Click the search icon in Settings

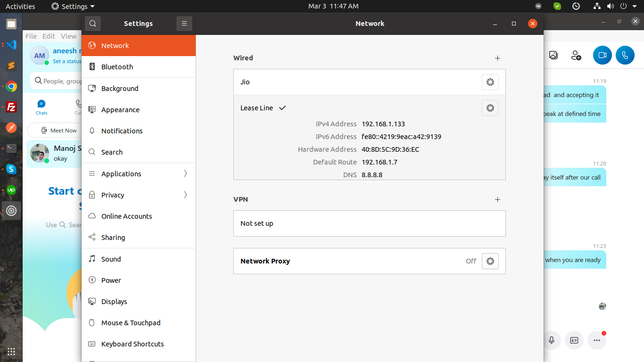coord(93,24)
